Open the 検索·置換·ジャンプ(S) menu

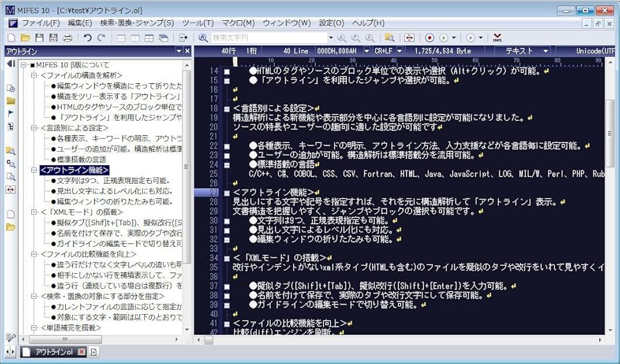pyautogui.click(x=137, y=23)
